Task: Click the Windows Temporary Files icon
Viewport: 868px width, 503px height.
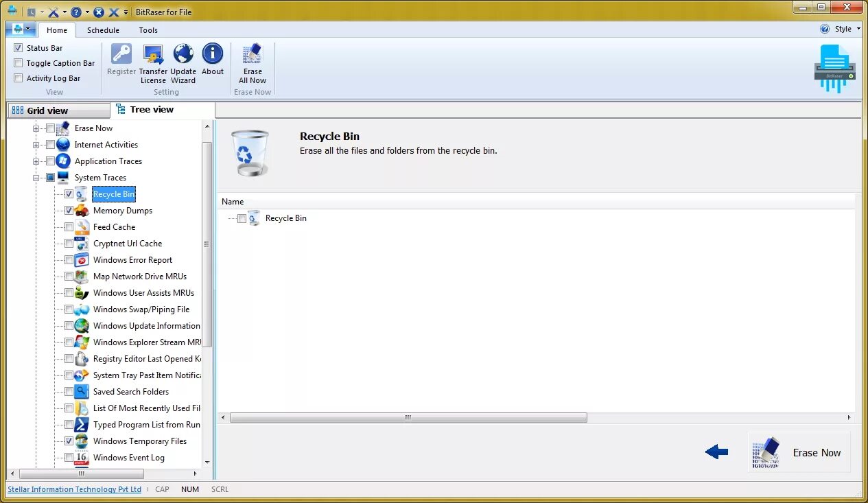Action: point(82,441)
